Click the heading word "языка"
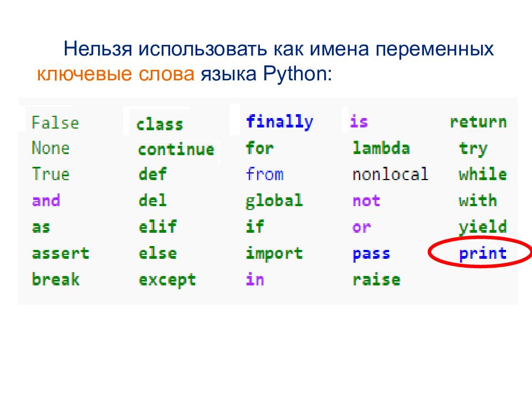This screenshot has width=532, height=399. (x=229, y=74)
